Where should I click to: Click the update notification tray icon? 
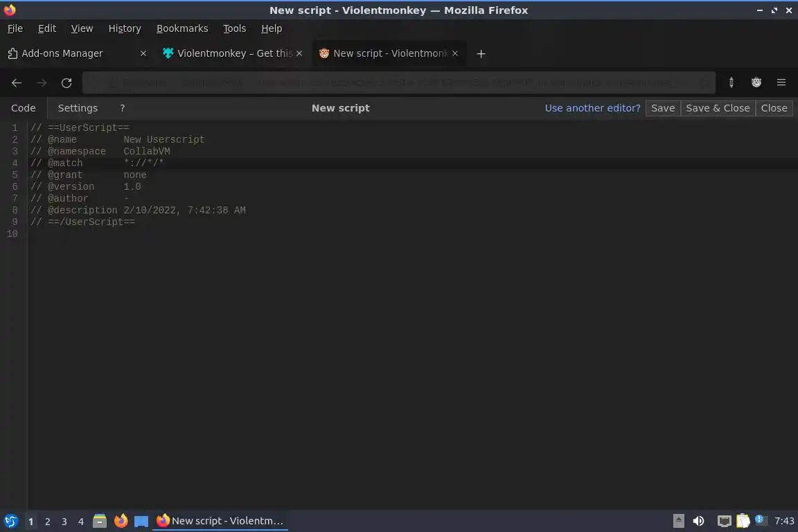tap(760, 520)
